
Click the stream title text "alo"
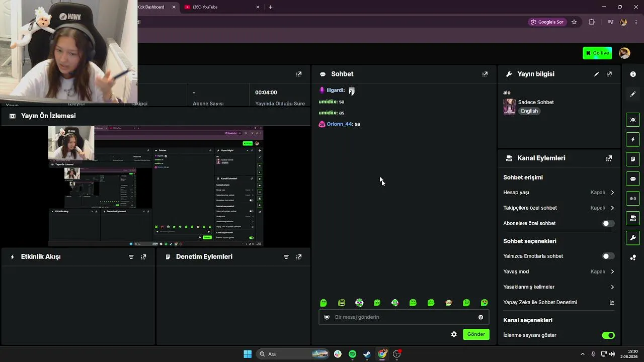(507, 93)
